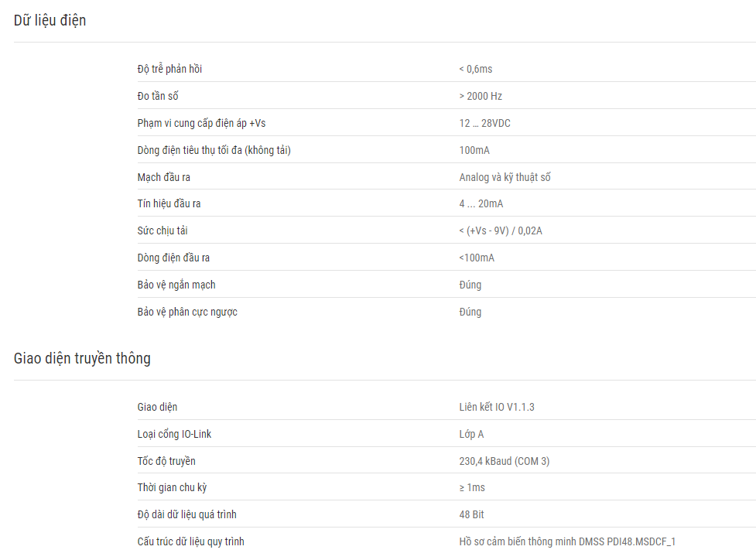Click the '> 2000 Hz' value
This screenshot has height=560, width=756.
[x=481, y=96]
